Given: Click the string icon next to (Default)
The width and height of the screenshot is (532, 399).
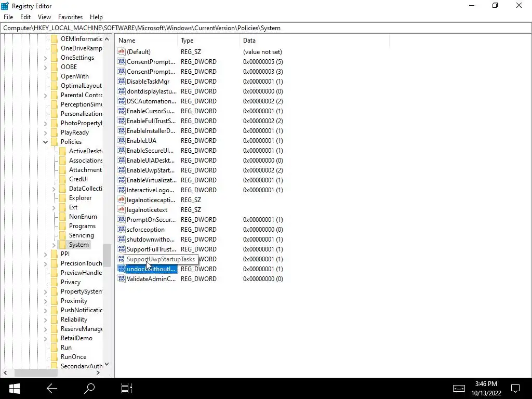Looking at the screenshot, I should [122, 51].
